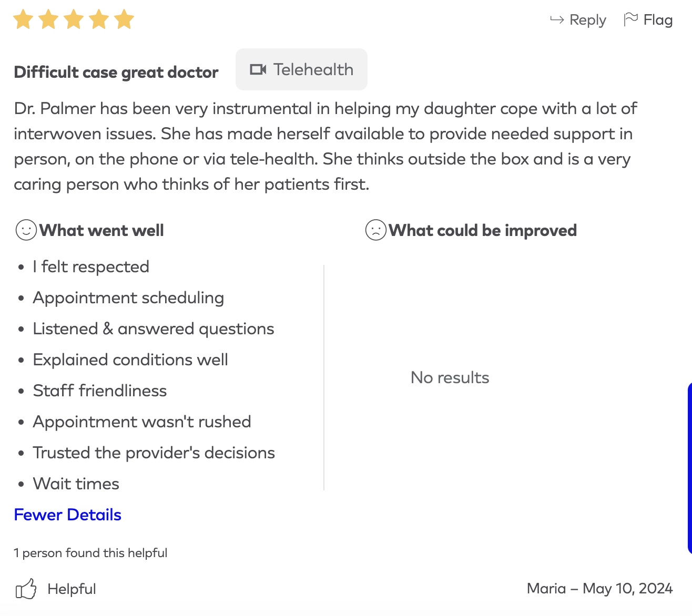Click the review title Difficult case great doctor
This screenshot has width=692, height=616.
pos(116,72)
